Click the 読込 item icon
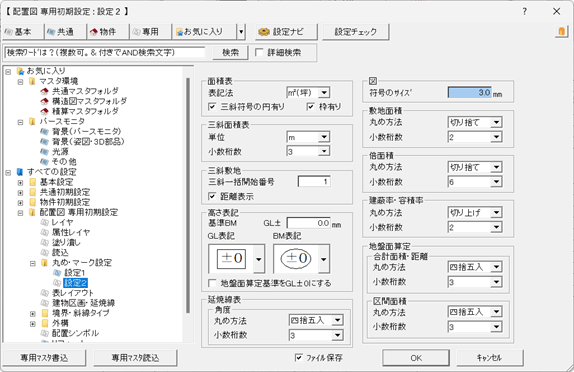The image size is (574, 372). 45,253
